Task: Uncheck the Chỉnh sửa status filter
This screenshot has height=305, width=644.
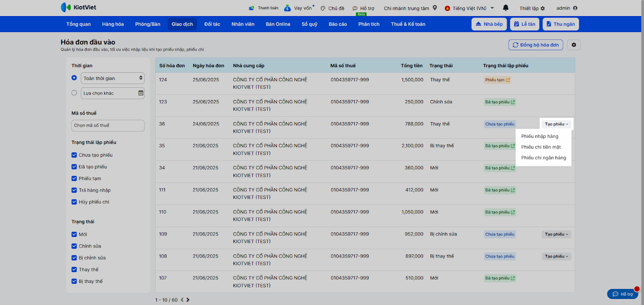Action: (74, 246)
